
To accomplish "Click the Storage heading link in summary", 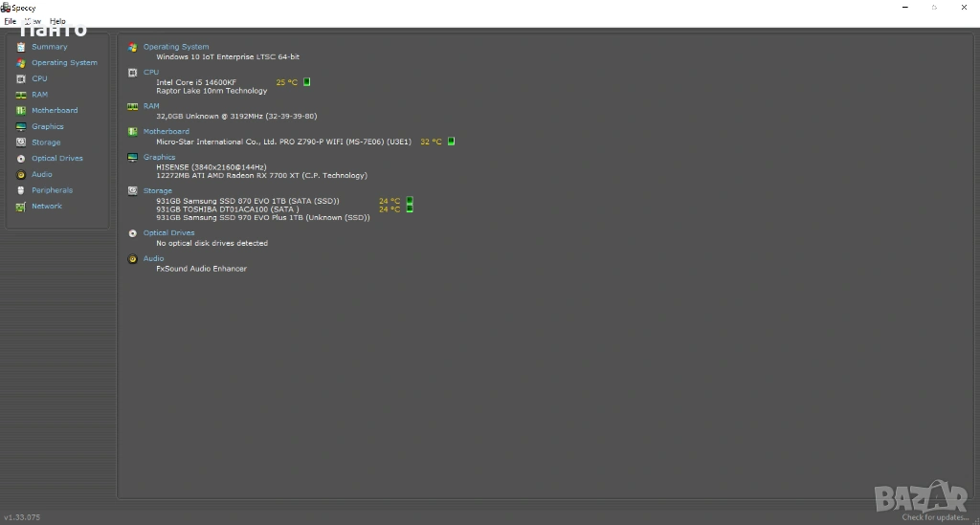I will pos(158,191).
